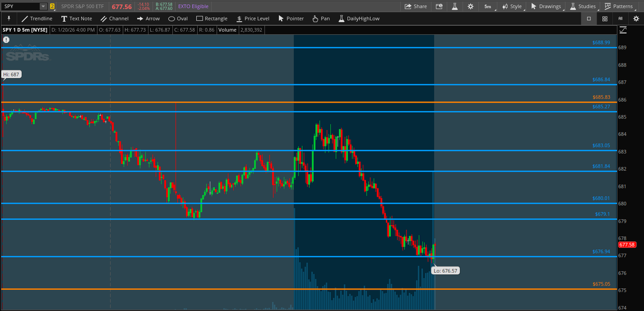Select the Rectangle drawing tool
The height and width of the screenshot is (311, 644).
click(211, 18)
